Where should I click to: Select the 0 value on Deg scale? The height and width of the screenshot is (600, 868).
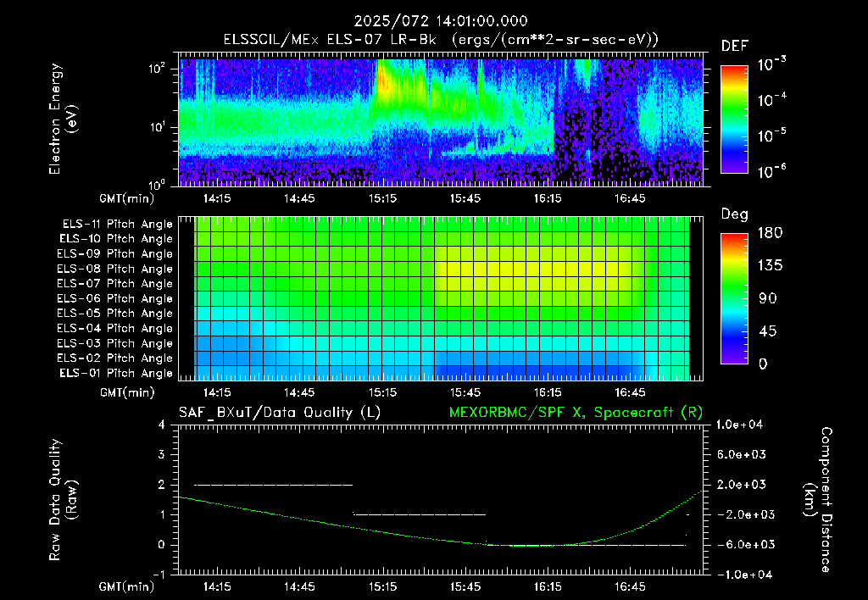(763, 364)
